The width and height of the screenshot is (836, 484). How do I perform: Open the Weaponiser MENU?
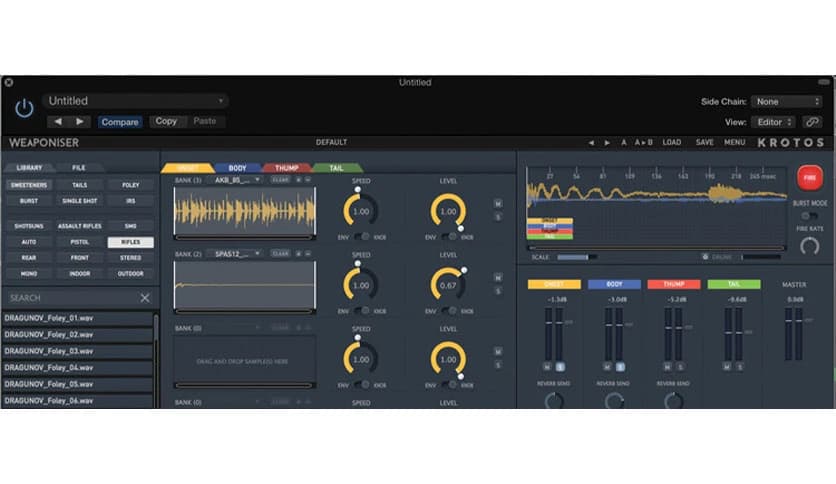tap(734, 142)
